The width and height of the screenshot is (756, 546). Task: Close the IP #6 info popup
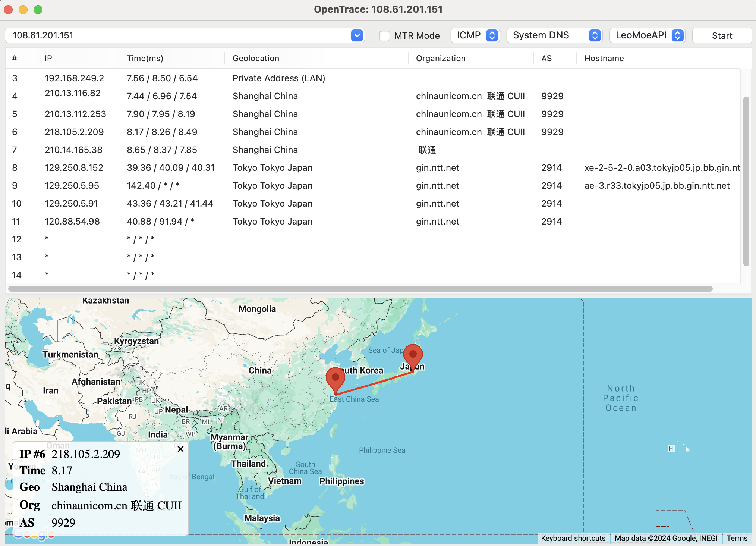click(180, 449)
